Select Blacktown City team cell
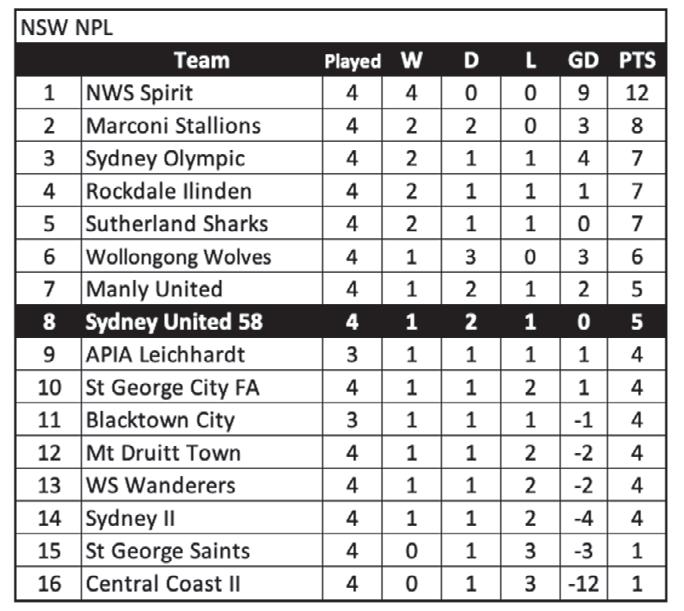The image size is (684, 611). coord(160,420)
